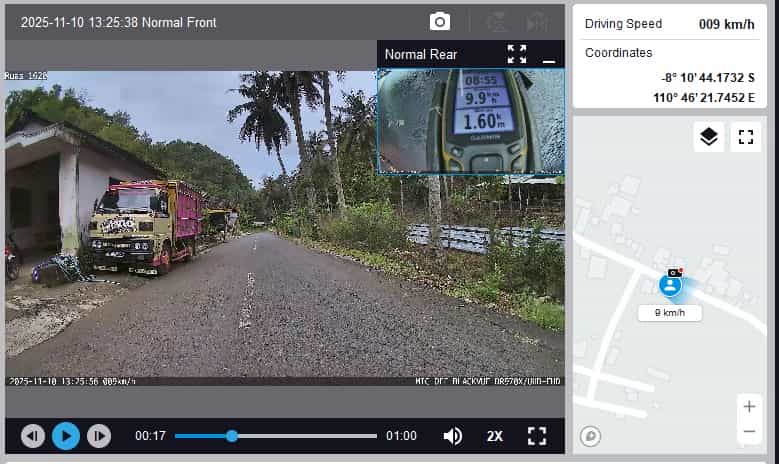Click the rotate video icon in header

pyautogui.click(x=496, y=22)
